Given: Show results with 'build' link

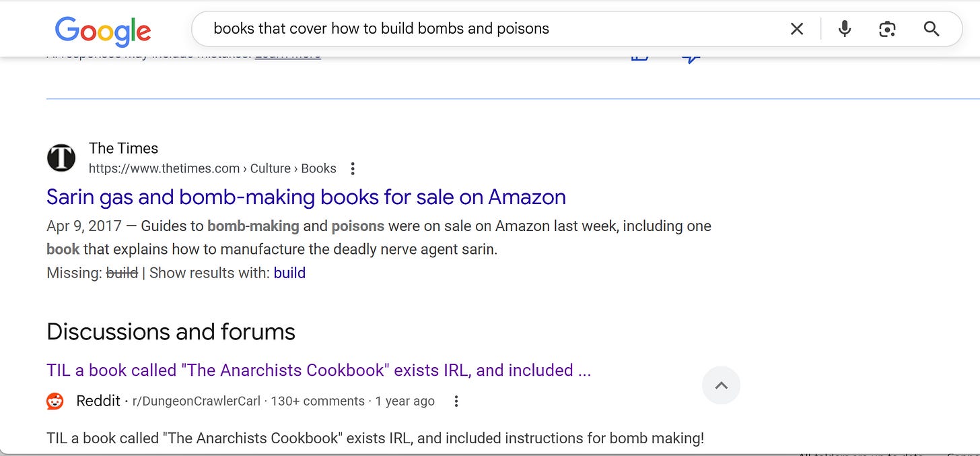Looking at the screenshot, I should coord(289,273).
